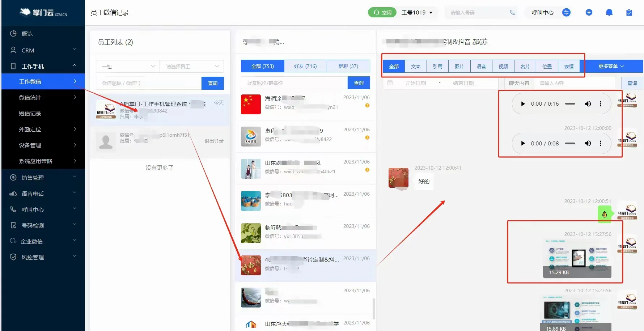Screen dimensions: 644x331
Task: Switch to the 好友 (716) tab
Action: [306, 66]
